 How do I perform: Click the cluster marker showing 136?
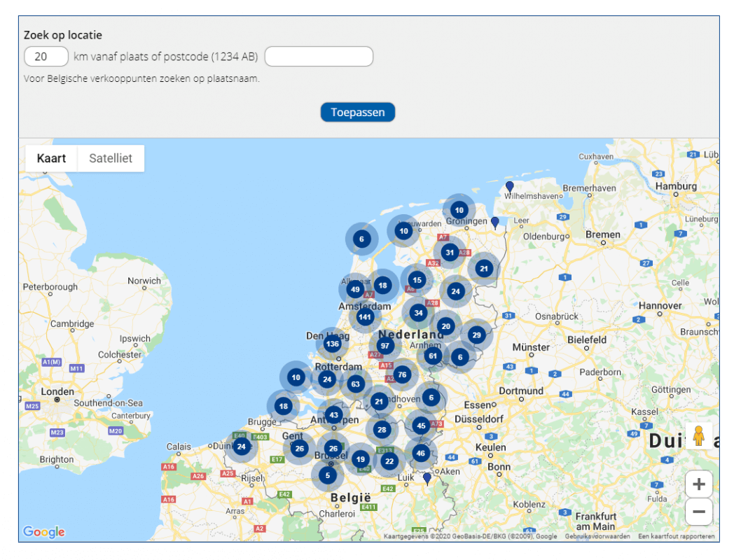click(333, 344)
